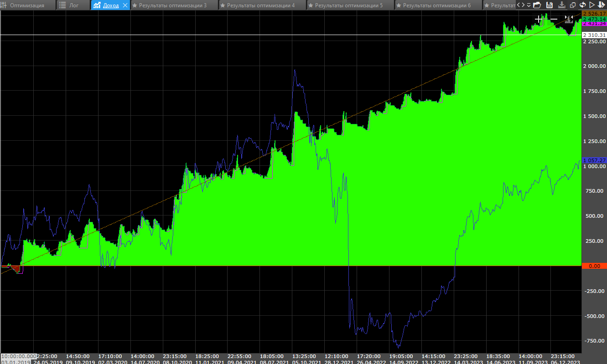607x364 pixels.
Task: Switch to the Оптимизация tab
Action: [27, 5]
